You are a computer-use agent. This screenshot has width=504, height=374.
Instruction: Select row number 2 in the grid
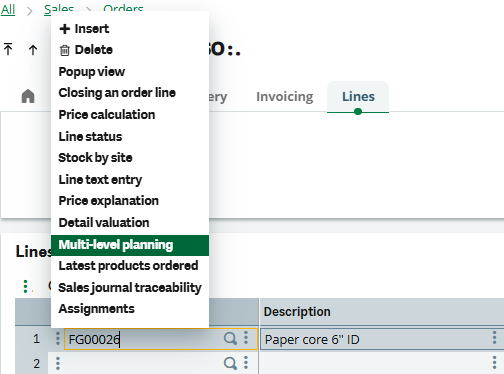pos(37,364)
